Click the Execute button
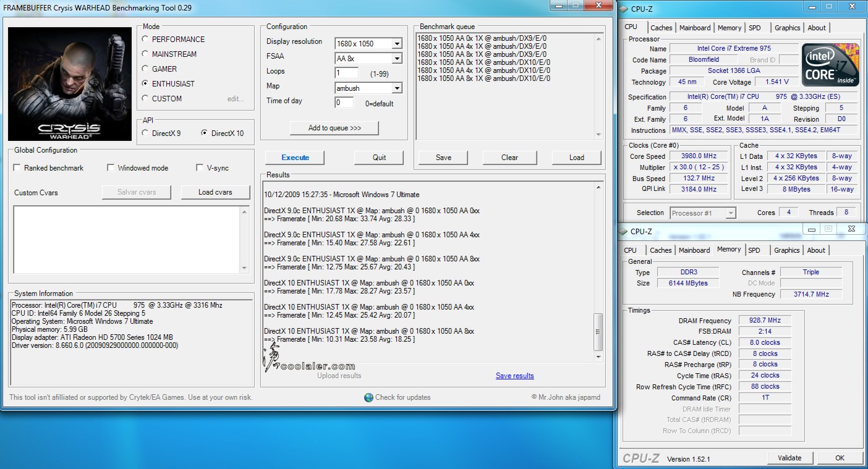Image resolution: width=868 pixels, height=469 pixels. [x=296, y=158]
